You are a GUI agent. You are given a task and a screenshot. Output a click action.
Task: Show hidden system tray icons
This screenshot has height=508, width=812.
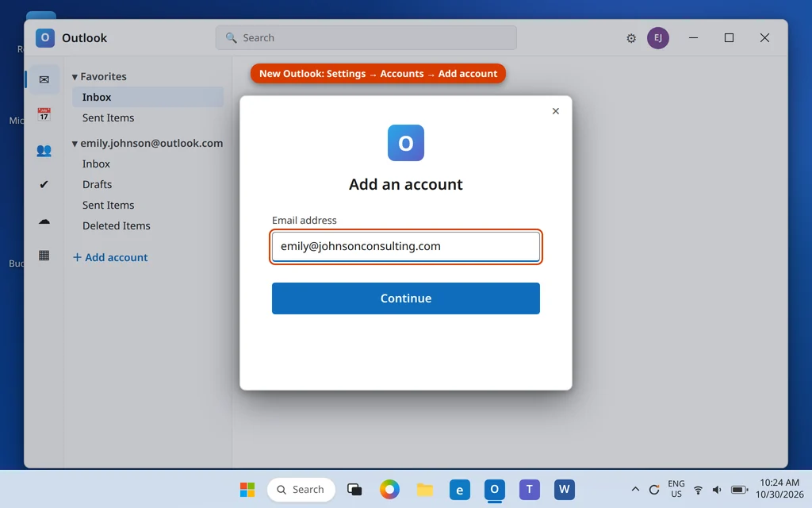(x=635, y=489)
